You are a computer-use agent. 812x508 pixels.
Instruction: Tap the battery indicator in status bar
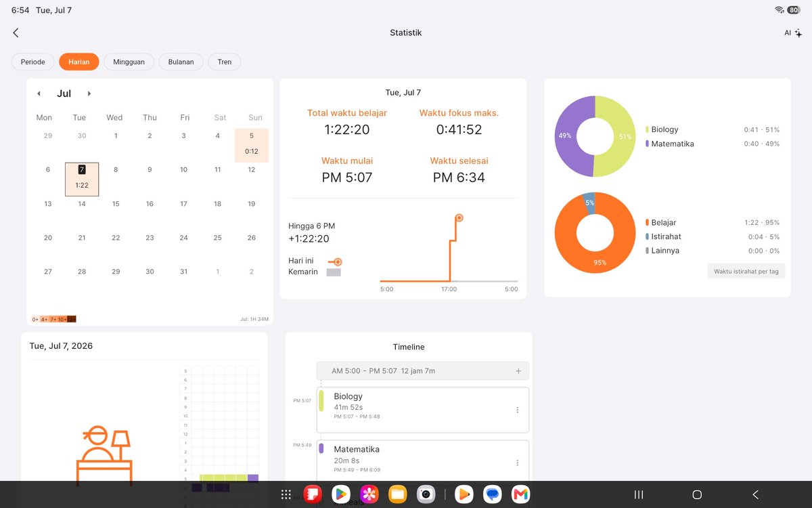pyautogui.click(x=793, y=10)
